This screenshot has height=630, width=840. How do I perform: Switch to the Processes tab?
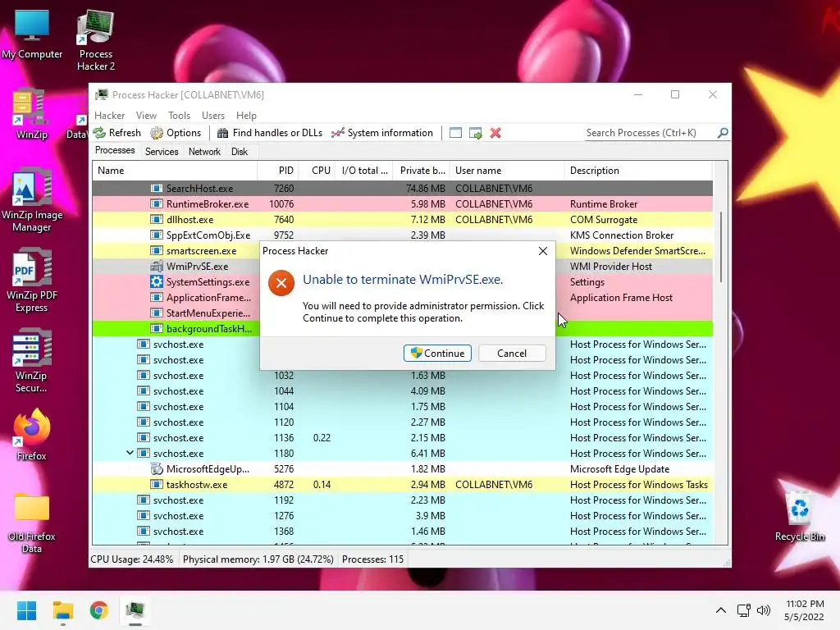[x=115, y=151]
